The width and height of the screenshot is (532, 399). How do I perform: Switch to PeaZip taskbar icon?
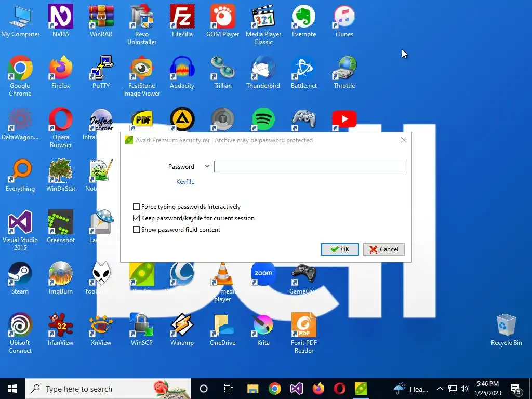361,389
